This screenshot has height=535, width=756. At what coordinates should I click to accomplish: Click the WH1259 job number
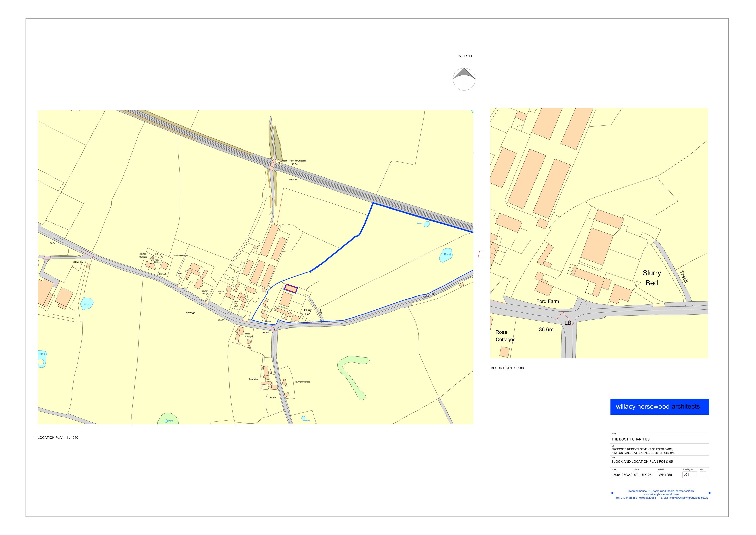tap(665, 475)
